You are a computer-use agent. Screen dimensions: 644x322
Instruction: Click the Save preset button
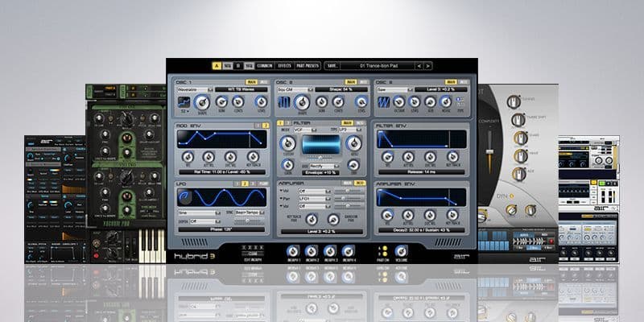332,66
